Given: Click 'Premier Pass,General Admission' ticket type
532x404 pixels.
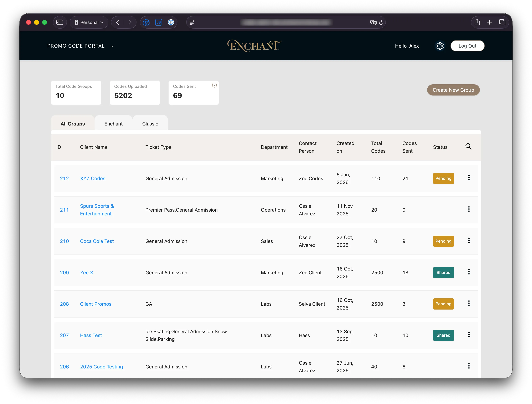Looking at the screenshot, I should pyautogui.click(x=181, y=210).
